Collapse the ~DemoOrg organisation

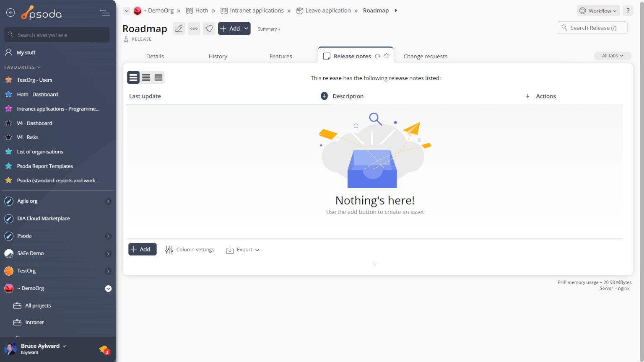click(x=108, y=289)
